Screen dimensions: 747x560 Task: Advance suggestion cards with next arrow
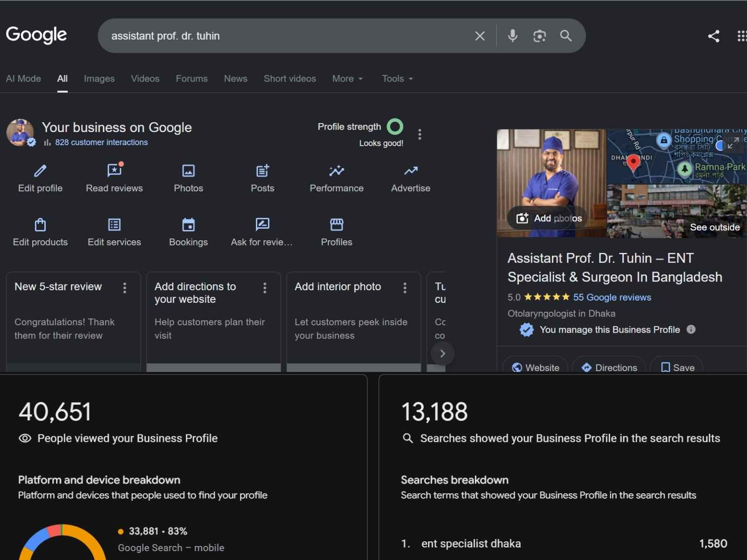442,354
